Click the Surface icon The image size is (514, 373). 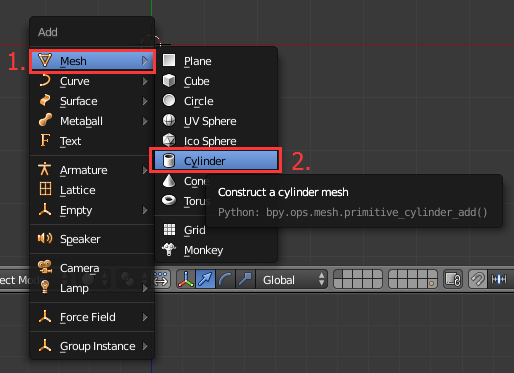click(x=45, y=100)
